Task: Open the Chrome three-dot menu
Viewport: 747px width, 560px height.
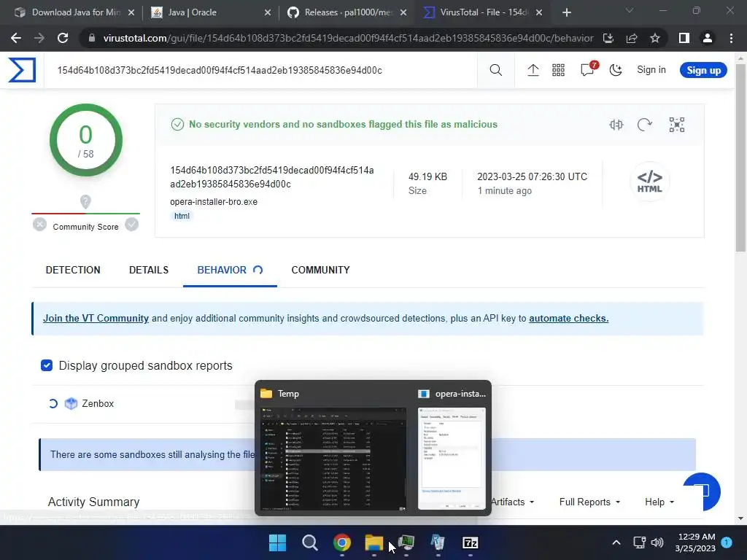Action: point(731,38)
